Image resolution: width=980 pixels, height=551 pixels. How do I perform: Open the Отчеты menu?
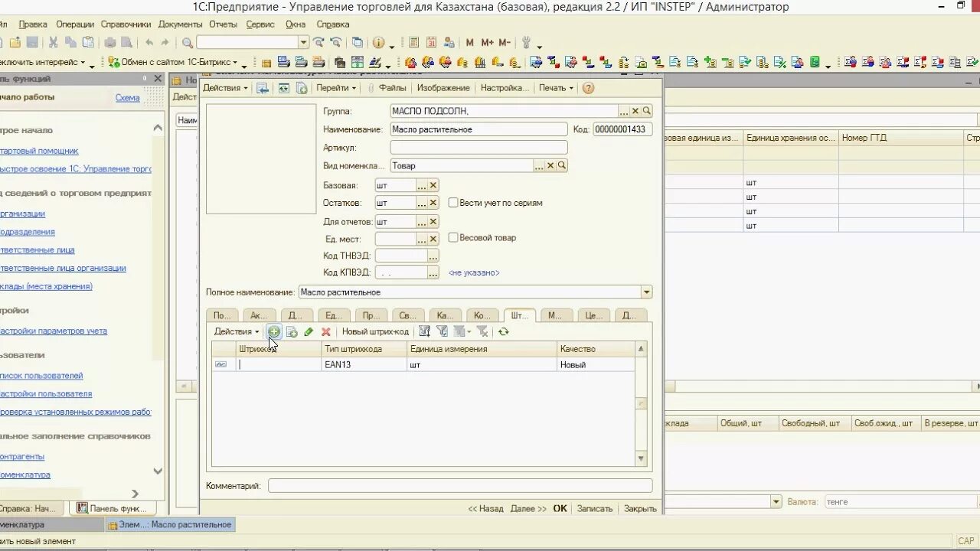223,24
